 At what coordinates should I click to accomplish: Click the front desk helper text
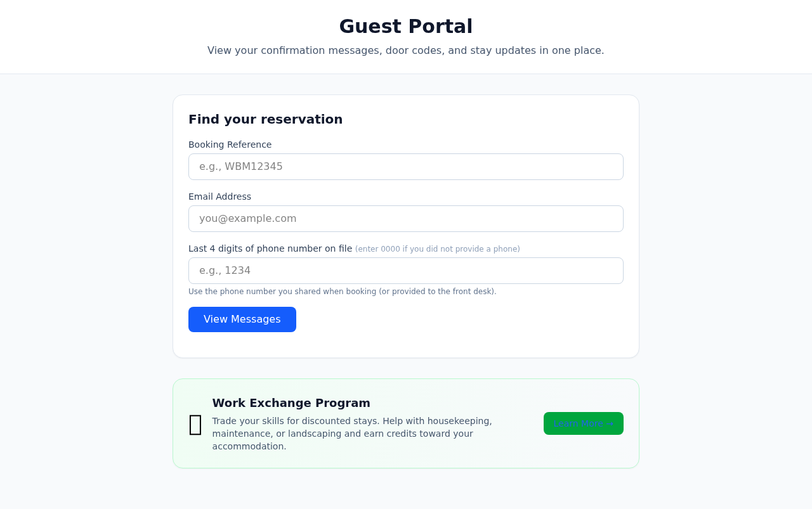343,292
